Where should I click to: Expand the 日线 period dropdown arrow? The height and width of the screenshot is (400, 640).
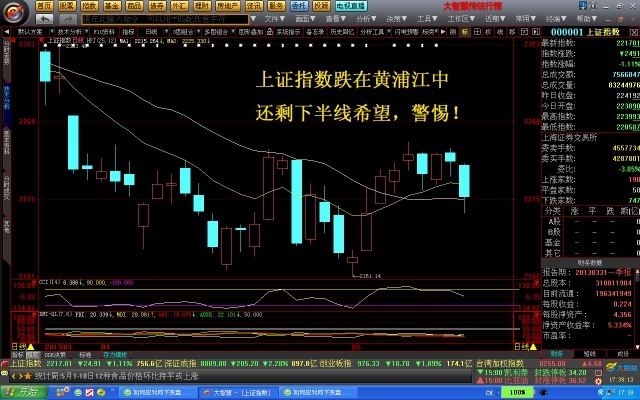click(166, 32)
